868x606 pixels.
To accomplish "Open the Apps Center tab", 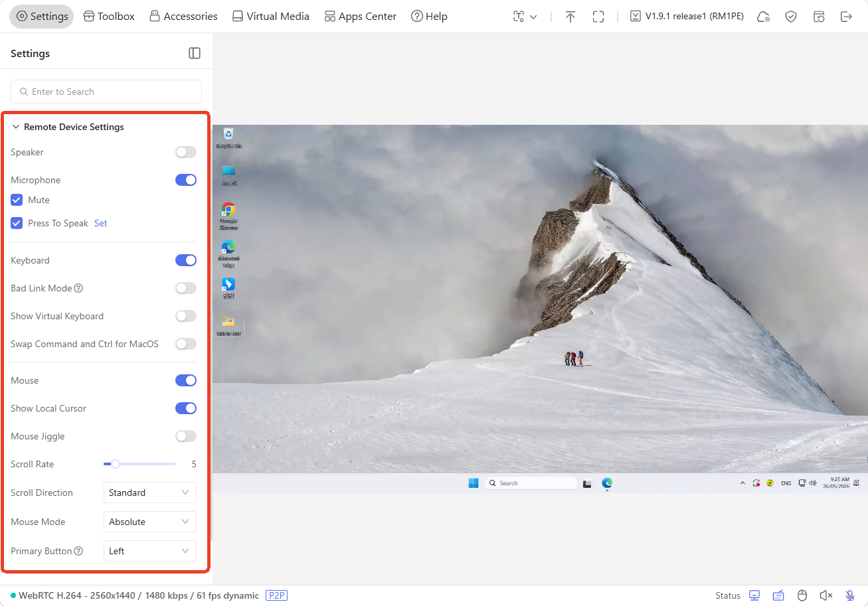I will pos(361,17).
